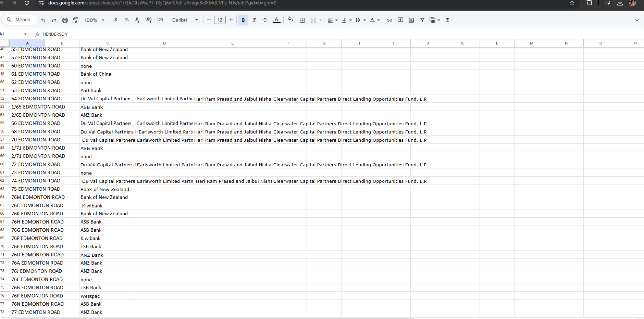Open the 100% zoom dropdown
Screen dimensions: 644x319
tap(94, 20)
